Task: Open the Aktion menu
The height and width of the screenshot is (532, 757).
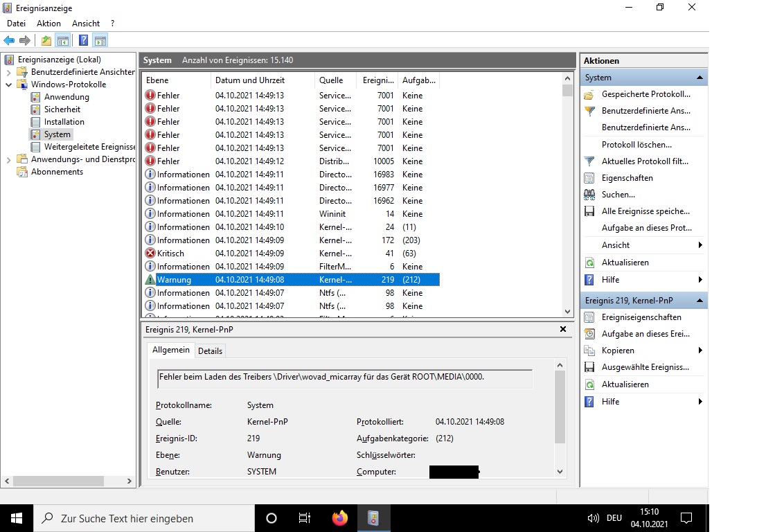Action: click(48, 23)
